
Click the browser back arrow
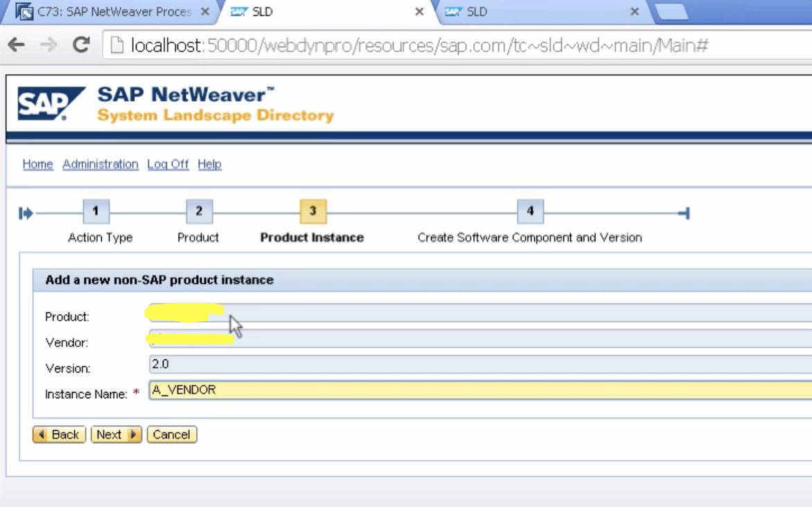[17, 45]
